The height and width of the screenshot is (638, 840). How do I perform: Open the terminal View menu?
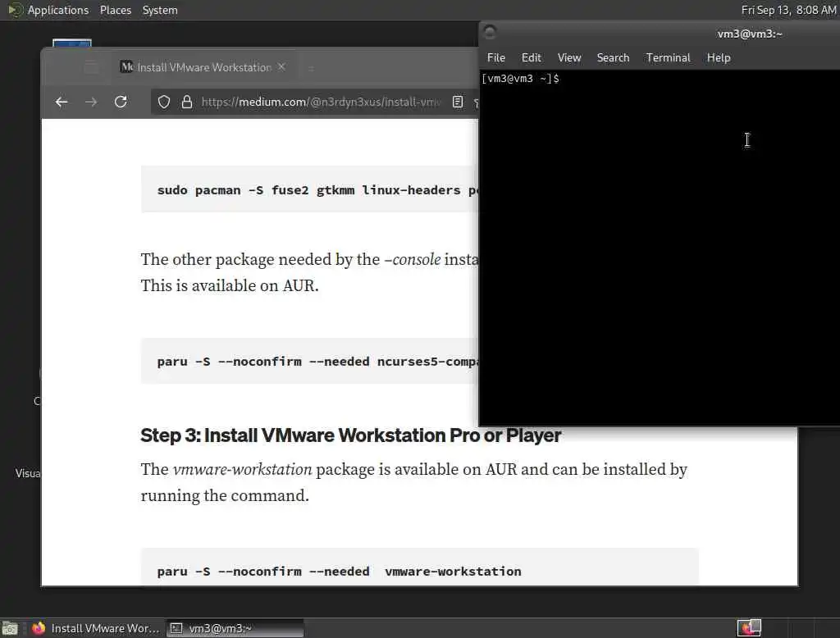(x=569, y=58)
